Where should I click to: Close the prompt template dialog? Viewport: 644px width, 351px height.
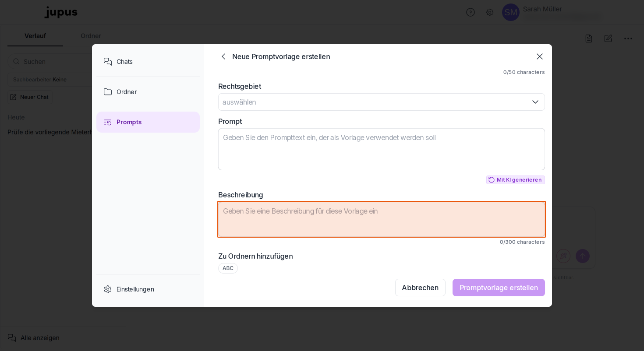540,56
